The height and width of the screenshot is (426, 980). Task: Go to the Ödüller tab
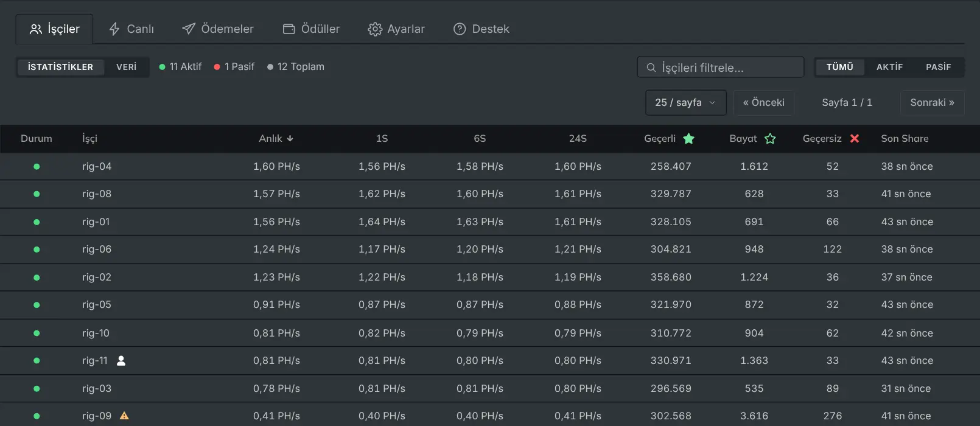(x=311, y=29)
